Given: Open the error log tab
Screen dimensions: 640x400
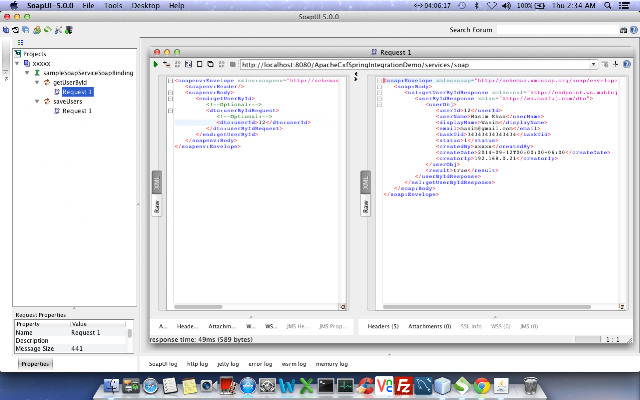Looking at the screenshot, I should pyautogui.click(x=260, y=364).
